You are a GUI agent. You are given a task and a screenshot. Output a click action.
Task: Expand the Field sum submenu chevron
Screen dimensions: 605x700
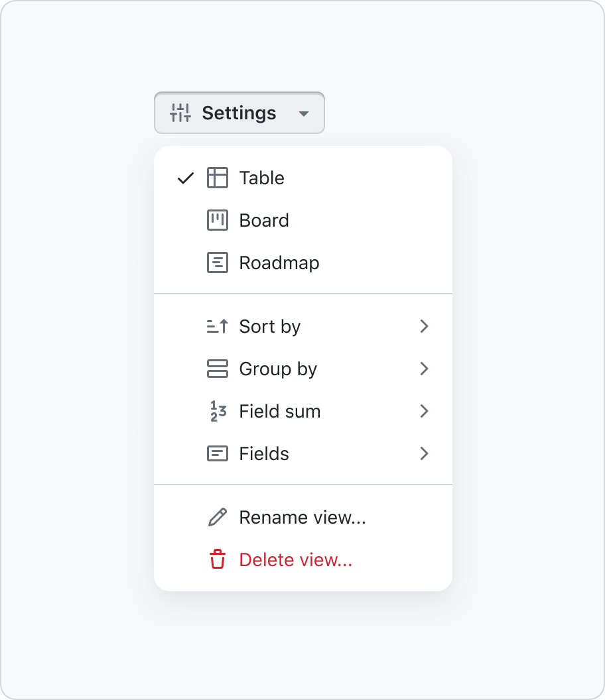(424, 411)
